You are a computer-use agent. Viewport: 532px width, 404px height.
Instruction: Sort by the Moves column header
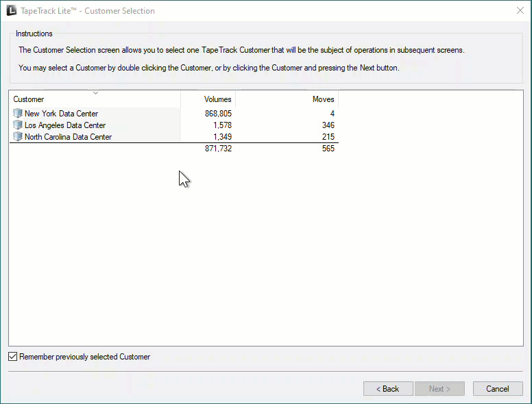[x=287, y=99]
